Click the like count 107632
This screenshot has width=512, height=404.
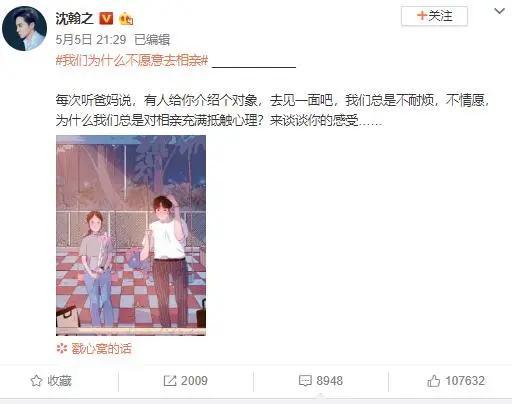465,381
